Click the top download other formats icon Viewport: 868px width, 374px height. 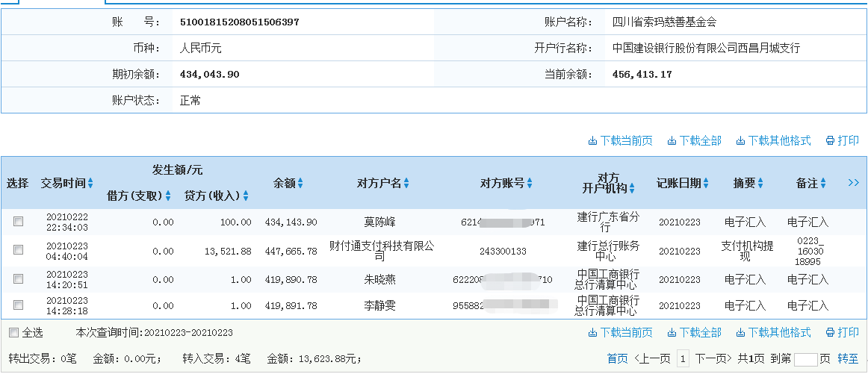pos(740,141)
